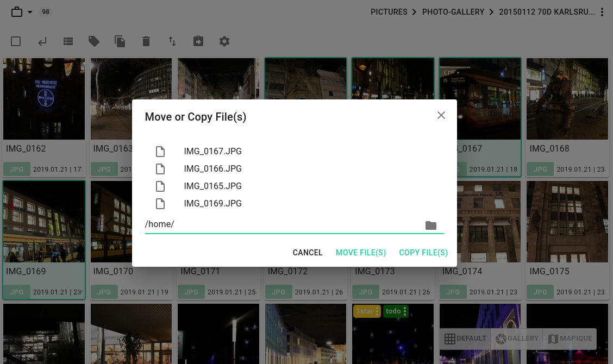Click JPG tag on IMG_0175 card
This screenshot has width=613, height=364.
point(540,292)
